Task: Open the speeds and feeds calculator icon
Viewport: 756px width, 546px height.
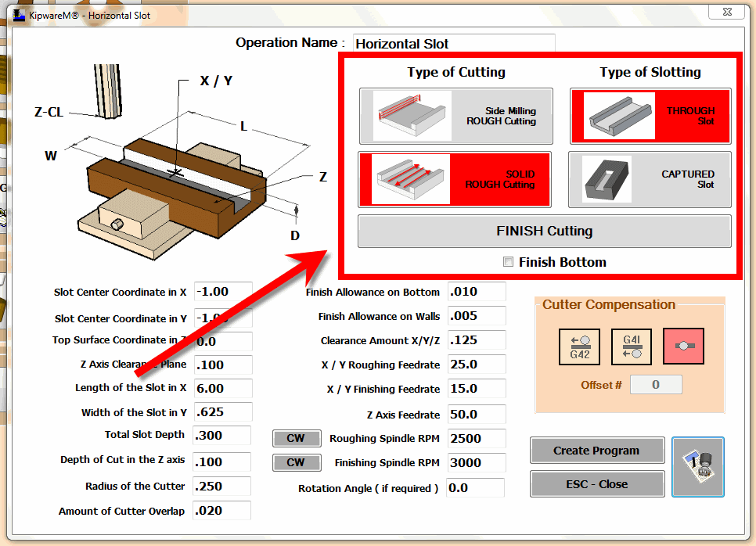Action: tap(697, 467)
